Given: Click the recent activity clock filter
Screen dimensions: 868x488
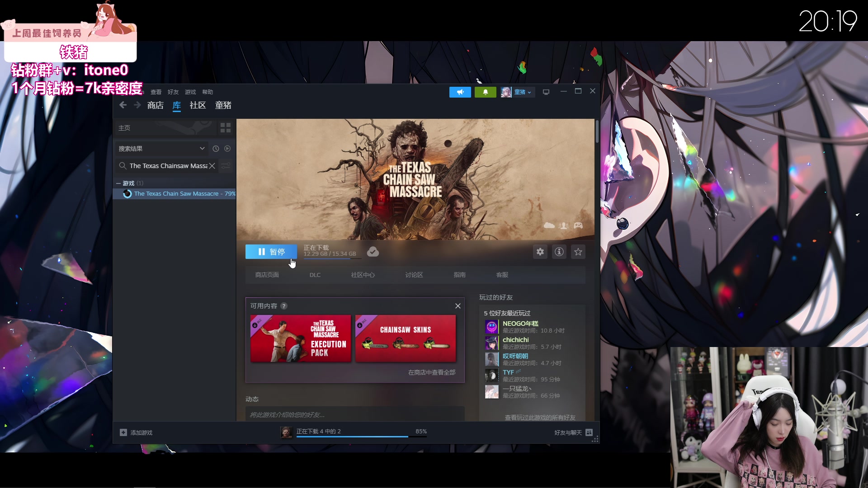Looking at the screenshot, I should click(216, 149).
